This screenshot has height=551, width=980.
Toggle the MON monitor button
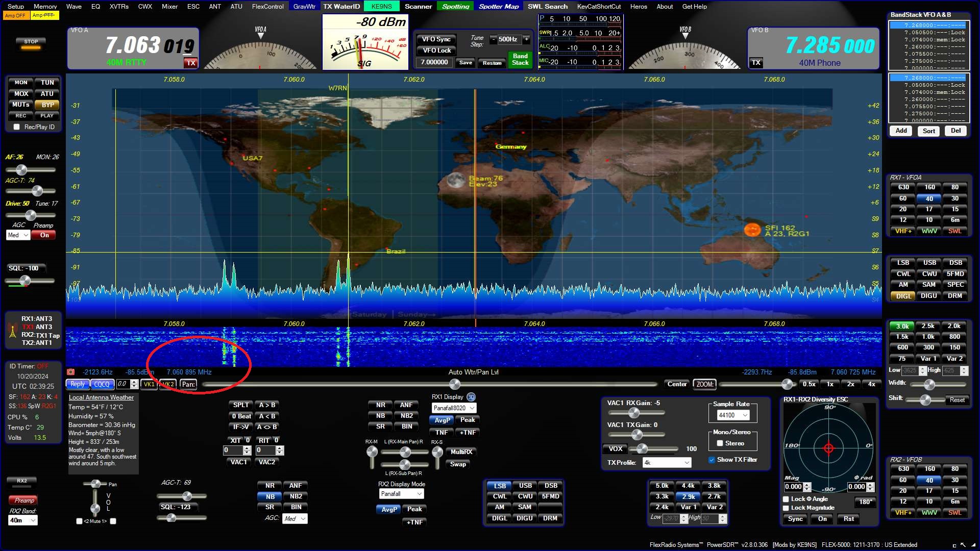[21, 82]
